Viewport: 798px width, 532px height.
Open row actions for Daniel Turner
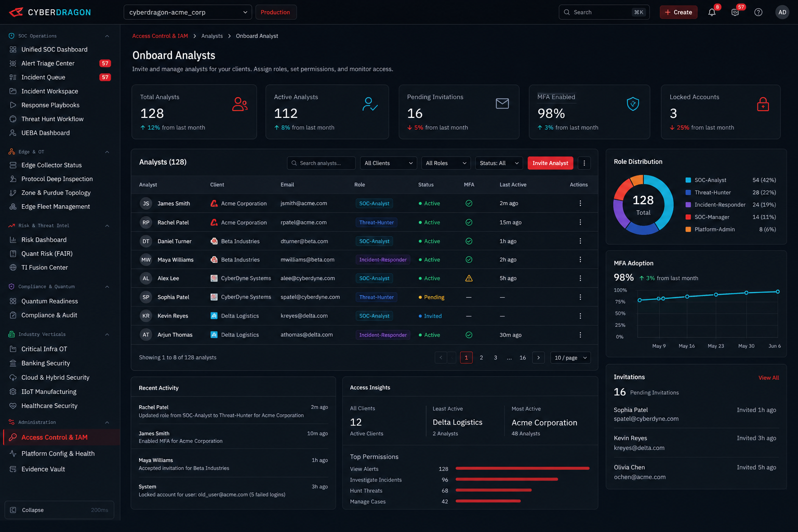(580, 241)
